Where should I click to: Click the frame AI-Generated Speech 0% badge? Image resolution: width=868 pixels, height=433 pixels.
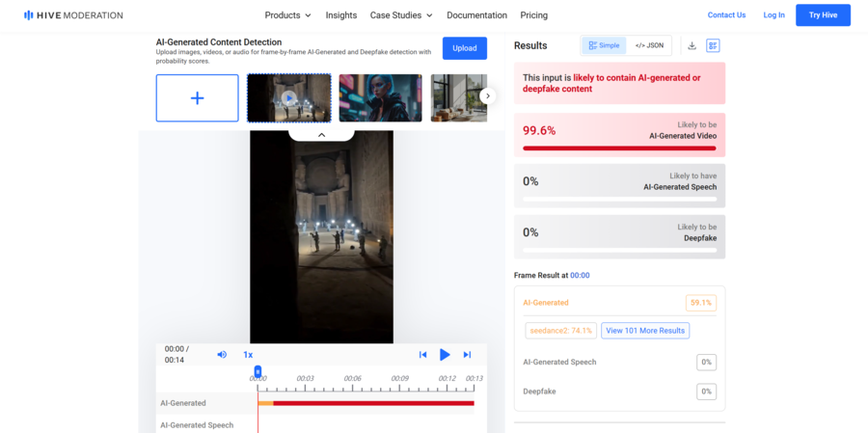point(706,363)
